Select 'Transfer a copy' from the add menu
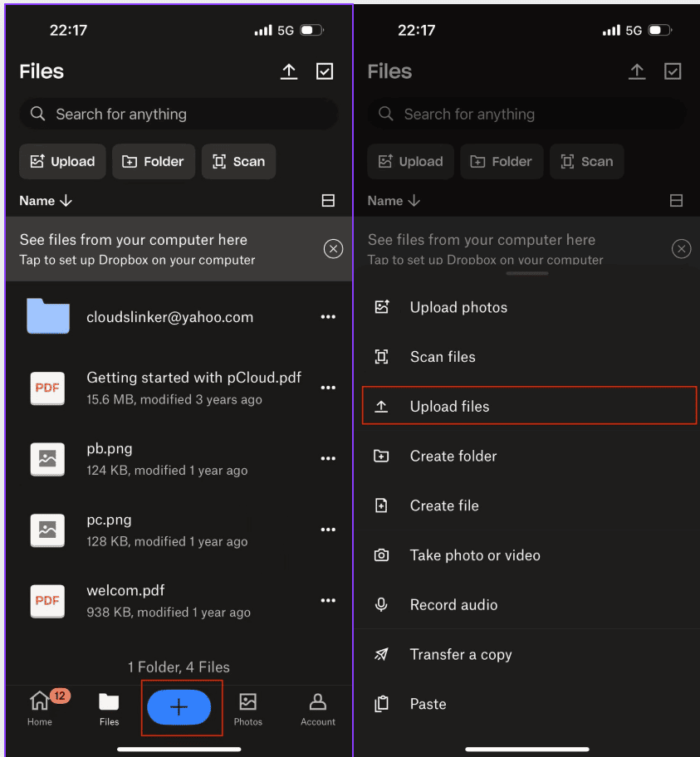This screenshot has height=757, width=700. pyautogui.click(x=527, y=655)
